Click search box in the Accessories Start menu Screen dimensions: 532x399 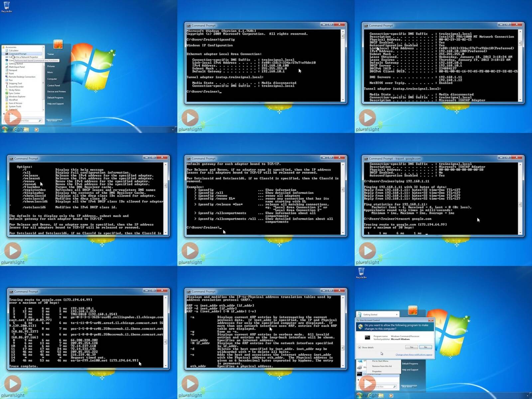(x=23, y=121)
